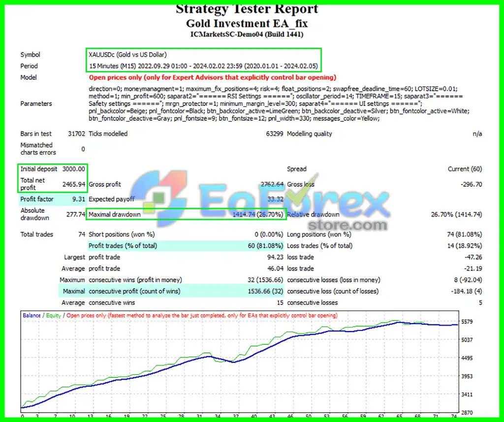Select the chart axis value 5037
The height and width of the screenshot is (422, 504).
[x=467, y=340]
